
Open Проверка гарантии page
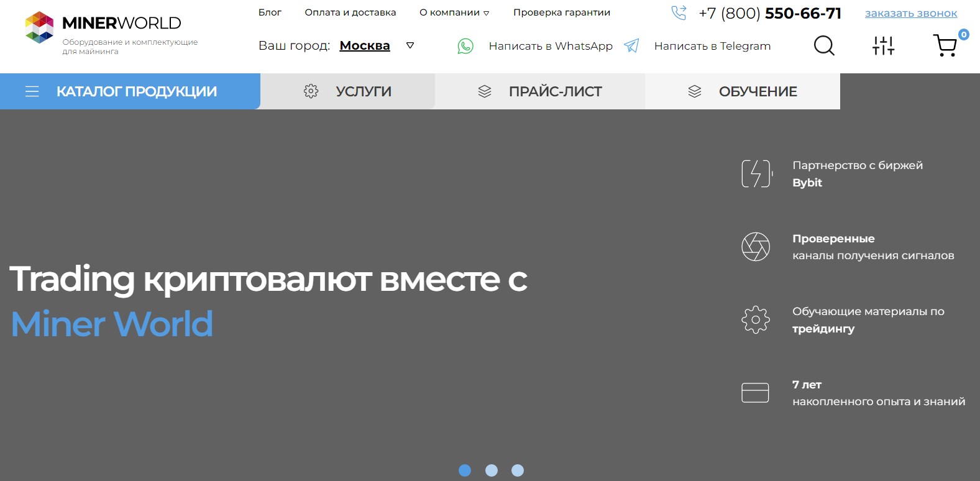point(562,12)
